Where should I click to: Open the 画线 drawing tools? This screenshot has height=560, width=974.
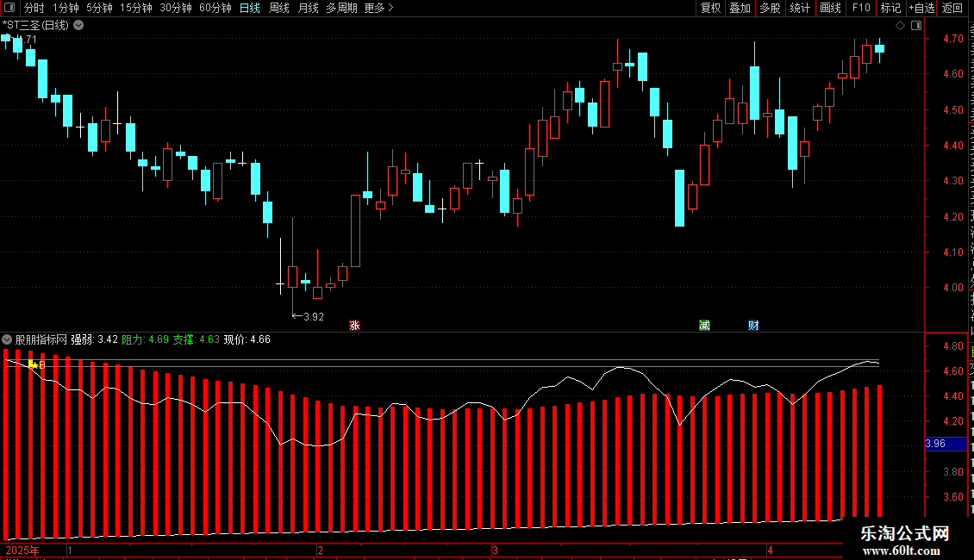pos(830,8)
